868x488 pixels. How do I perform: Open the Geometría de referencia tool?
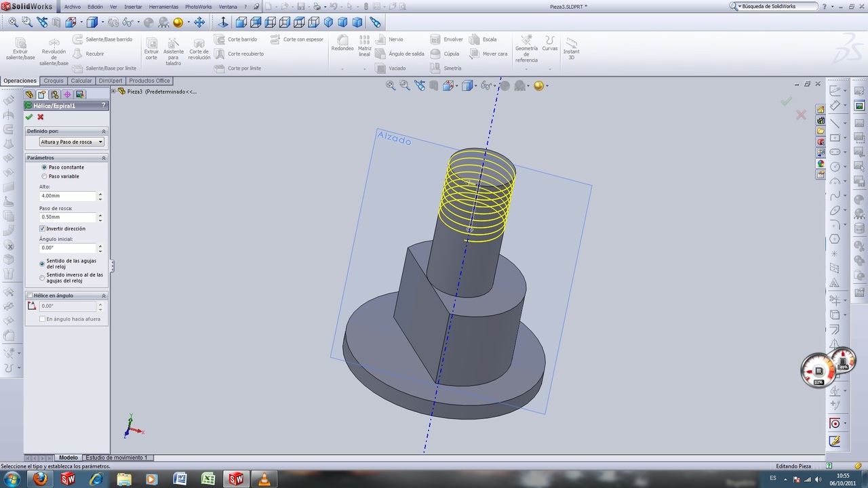526,49
